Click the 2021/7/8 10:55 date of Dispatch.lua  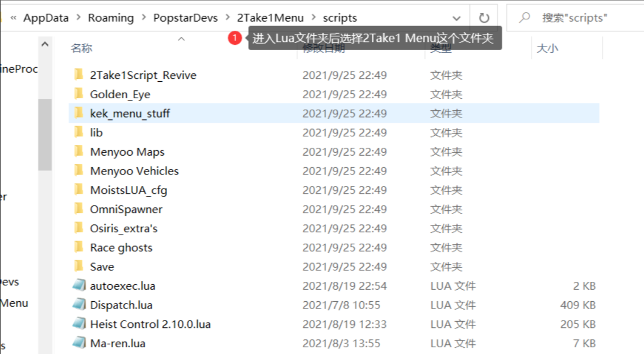coord(341,305)
